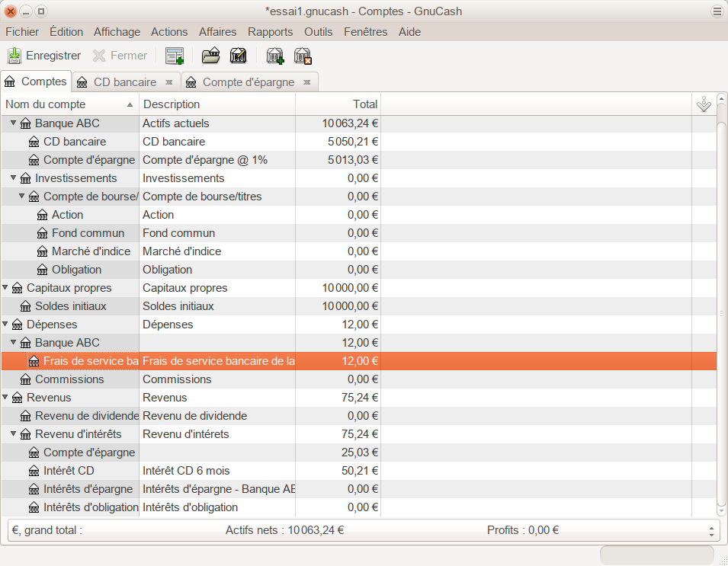This screenshot has width=728, height=566.
Task: Click the Enregistrer save button
Action: click(x=44, y=56)
